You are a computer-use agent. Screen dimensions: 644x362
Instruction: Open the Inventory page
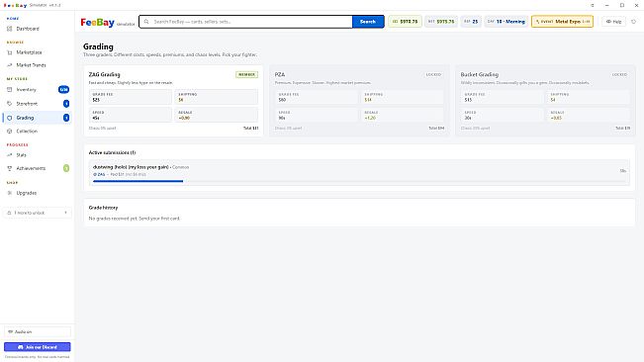pos(27,89)
